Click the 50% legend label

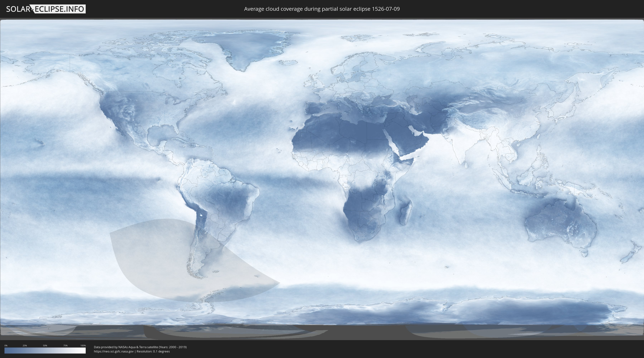[45, 345]
